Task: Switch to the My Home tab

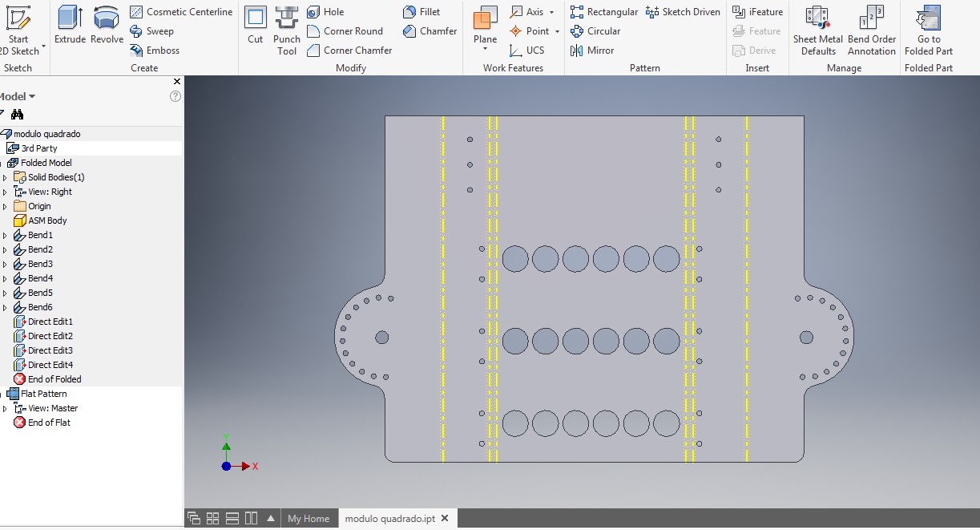Action: tap(309, 517)
